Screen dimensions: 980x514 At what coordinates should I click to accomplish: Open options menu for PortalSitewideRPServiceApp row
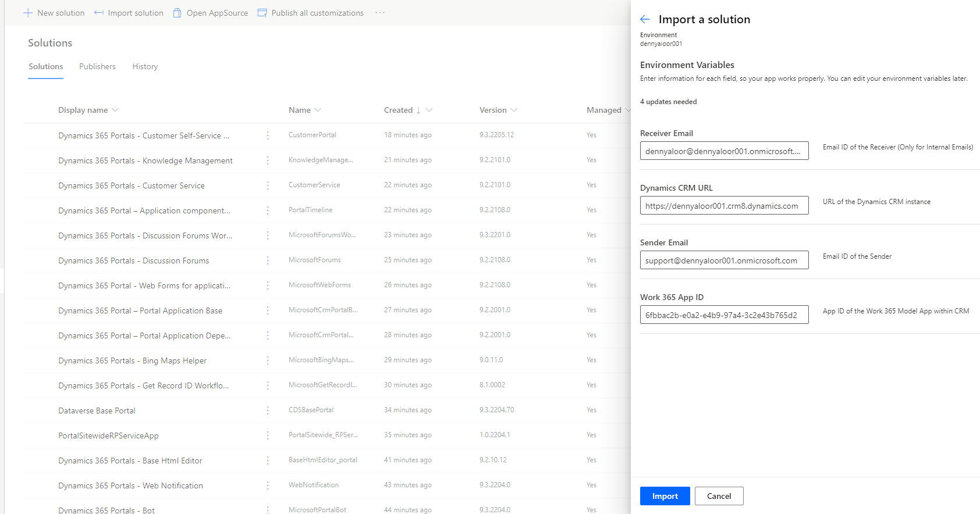pos(268,436)
